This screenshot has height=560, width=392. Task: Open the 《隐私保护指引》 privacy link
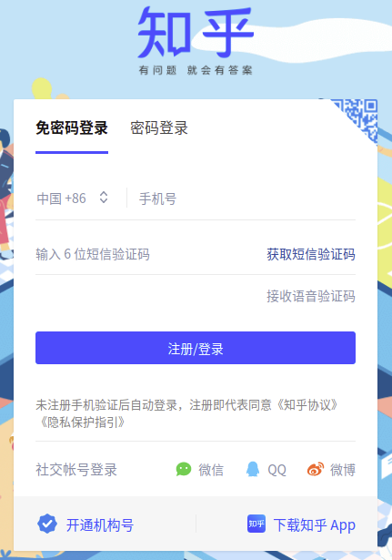pos(82,423)
